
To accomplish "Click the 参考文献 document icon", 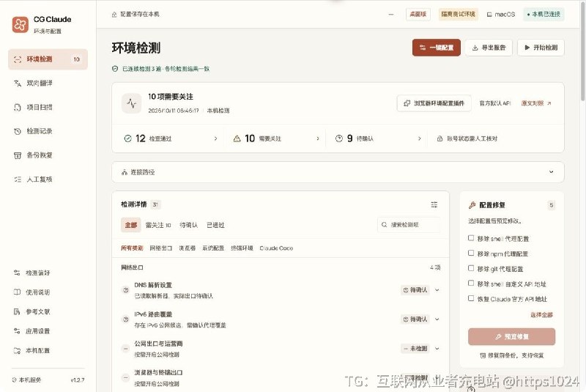I will 17,311.
